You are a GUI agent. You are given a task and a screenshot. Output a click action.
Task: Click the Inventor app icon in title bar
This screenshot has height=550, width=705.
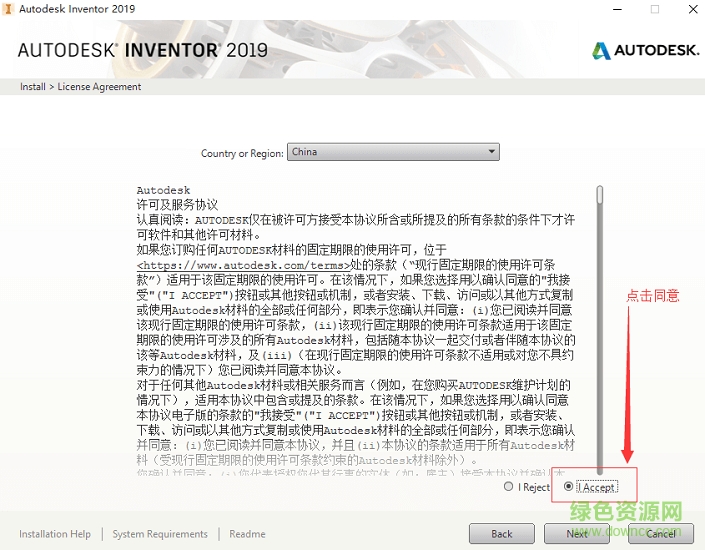pyautogui.click(x=8, y=9)
